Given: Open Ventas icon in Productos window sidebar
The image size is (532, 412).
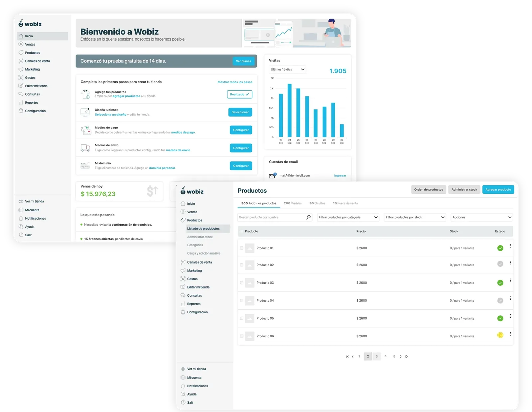Looking at the screenshot, I should (x=183, y=212).
